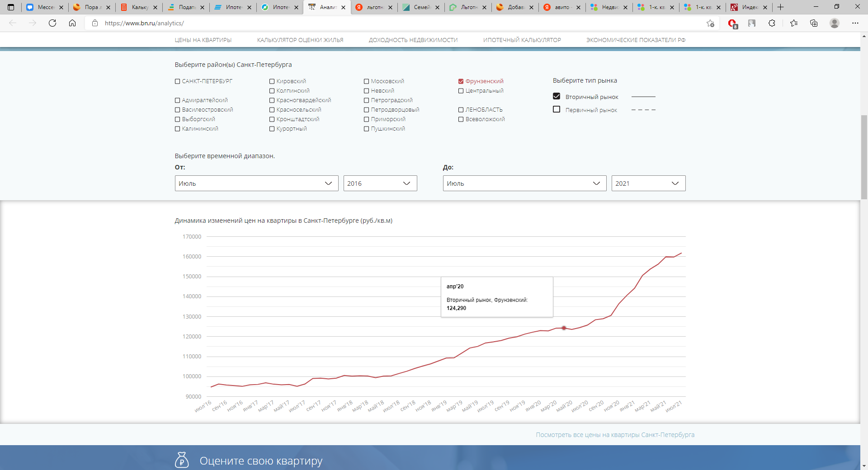
Task: Click the browser back arrow
Action: [x=13, y=23]
